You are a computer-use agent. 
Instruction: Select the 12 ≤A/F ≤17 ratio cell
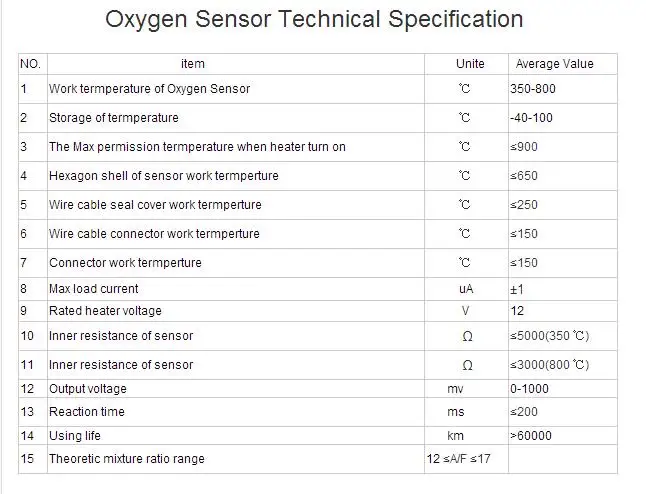[459, 459]
